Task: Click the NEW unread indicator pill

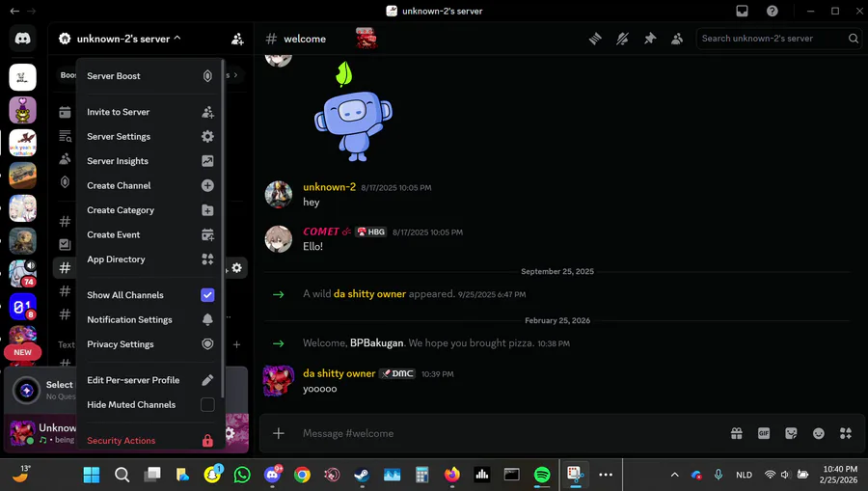Action: 23,352
